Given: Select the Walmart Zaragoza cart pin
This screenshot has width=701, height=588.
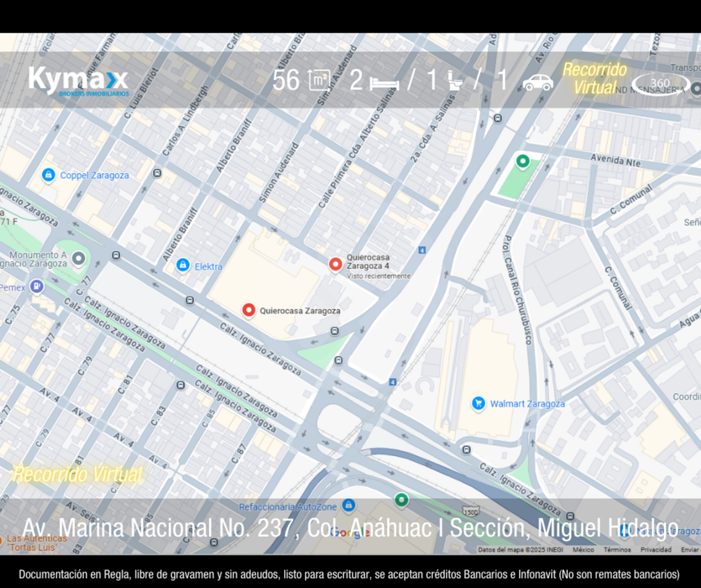Looking at the screenshot, I should 479,403.
